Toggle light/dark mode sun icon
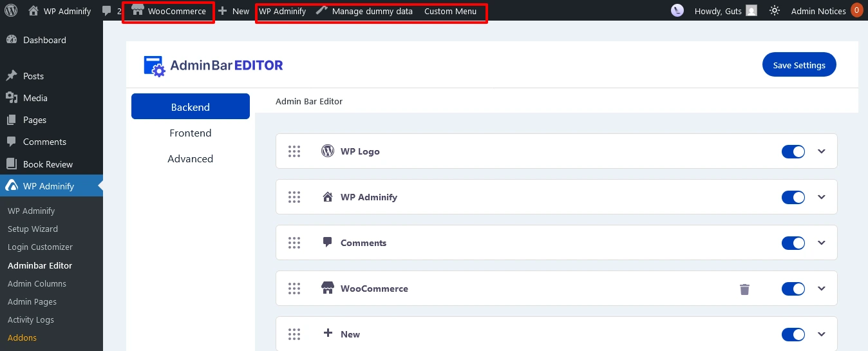Viewport: 868px width, 351px height. point(775,11)
